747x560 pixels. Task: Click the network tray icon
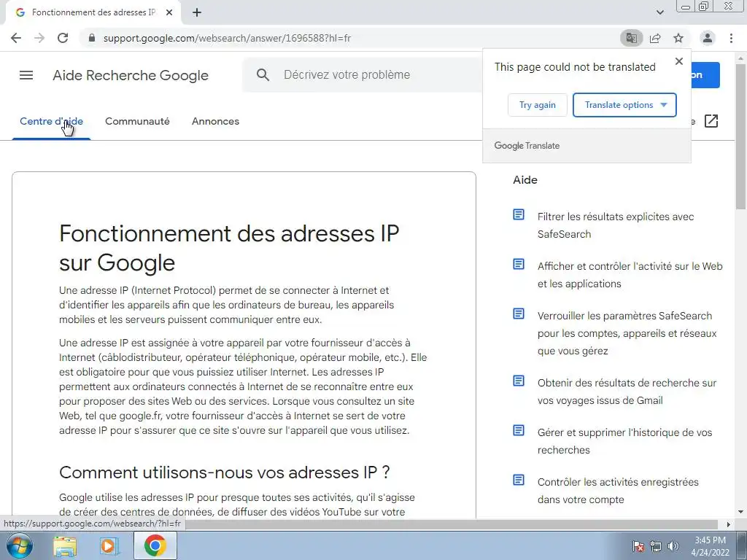pyautogui.click(x=656, y=546)
